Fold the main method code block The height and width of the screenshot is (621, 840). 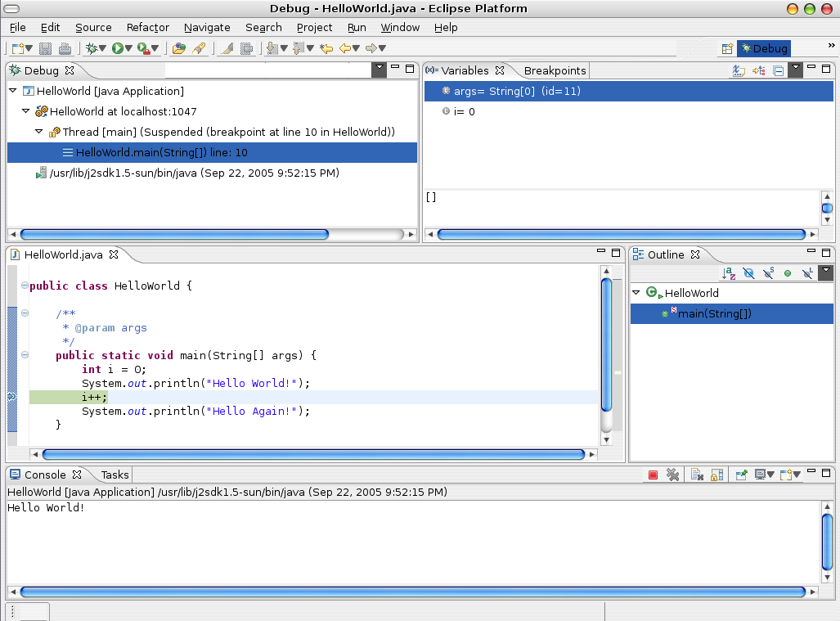click(x=25, y=355)
